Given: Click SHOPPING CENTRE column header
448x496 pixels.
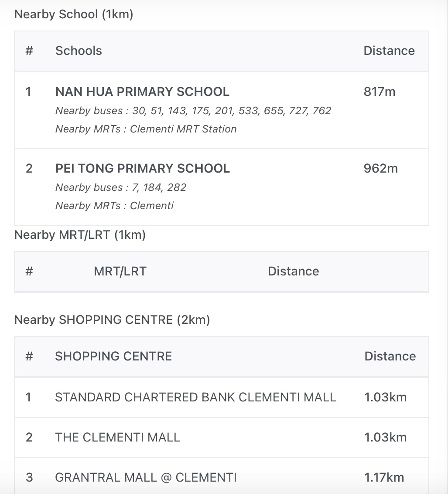Looking at the screenshot, I should coord(113,357).
